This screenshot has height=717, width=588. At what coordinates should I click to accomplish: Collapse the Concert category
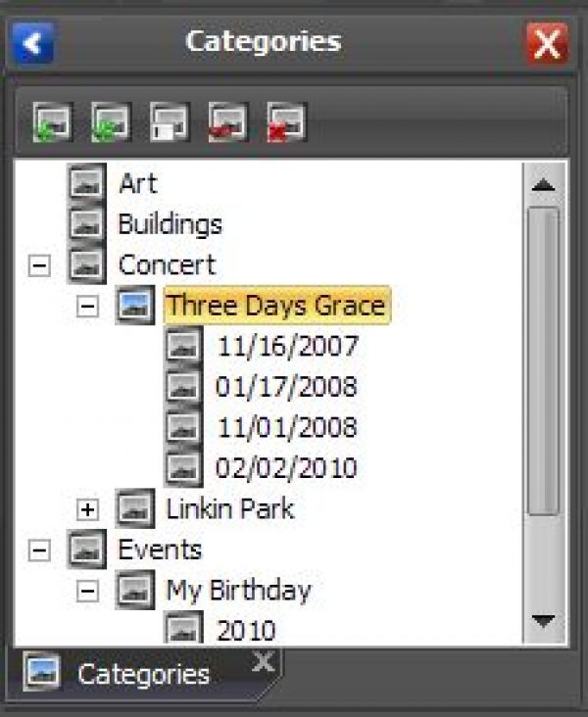39,265
